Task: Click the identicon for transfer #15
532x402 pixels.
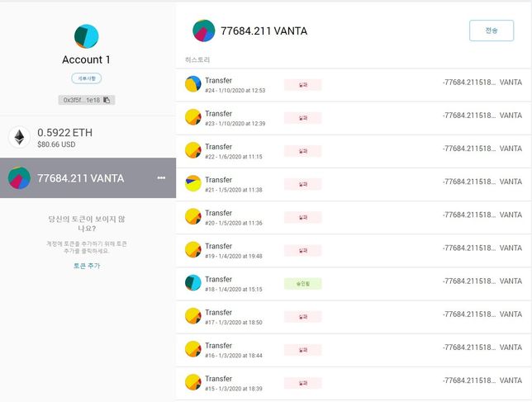Action: pos(192,382)
